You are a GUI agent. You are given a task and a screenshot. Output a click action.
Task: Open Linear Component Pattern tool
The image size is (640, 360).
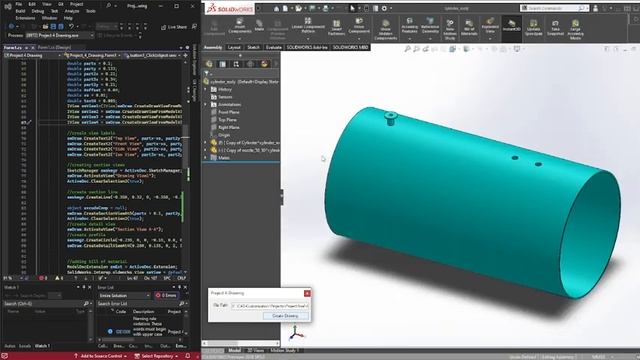[308, 25]
